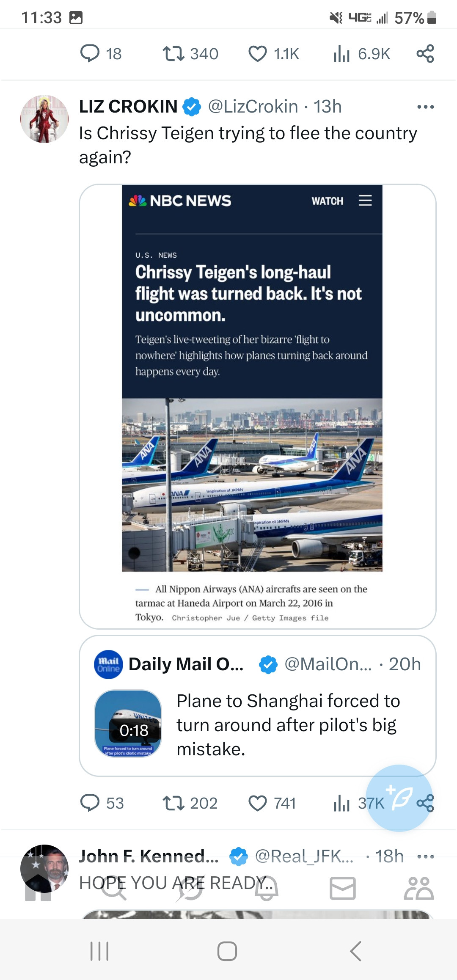Tap the share icon on the top post
This screenshot has height=980, width=457.
click(x=425, y=54)
